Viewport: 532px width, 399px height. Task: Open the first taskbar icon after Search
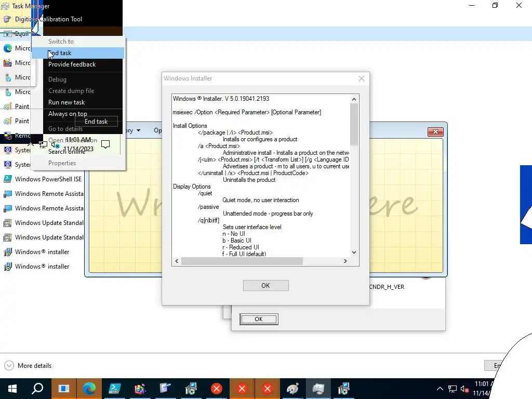64,389
